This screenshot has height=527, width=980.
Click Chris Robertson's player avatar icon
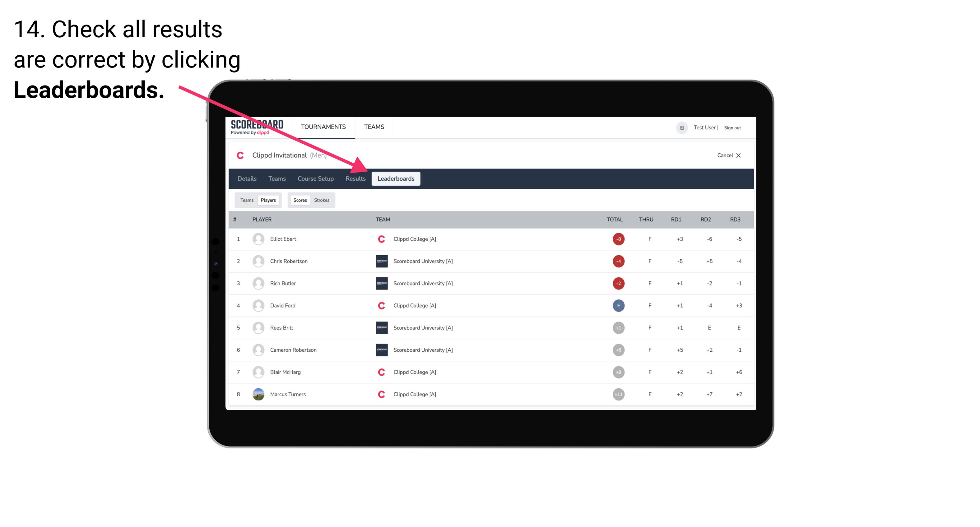(257, 261)
